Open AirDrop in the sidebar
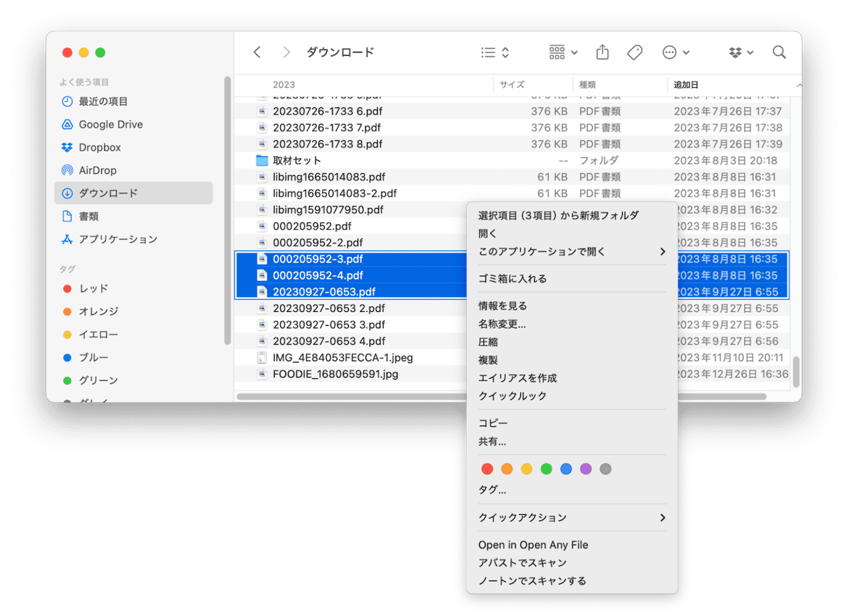848x616 pixels. [97, 170]
